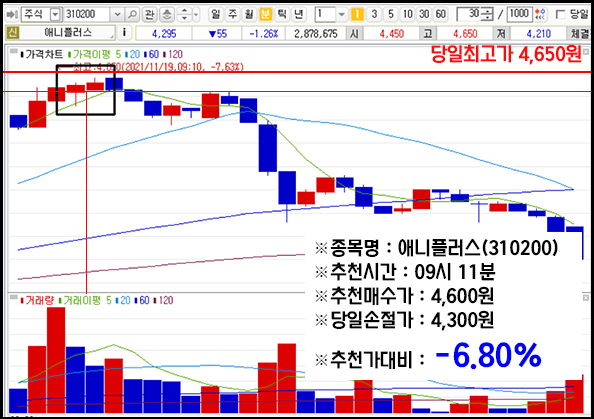Click the tallest red volume bar

tap(56, 360)
